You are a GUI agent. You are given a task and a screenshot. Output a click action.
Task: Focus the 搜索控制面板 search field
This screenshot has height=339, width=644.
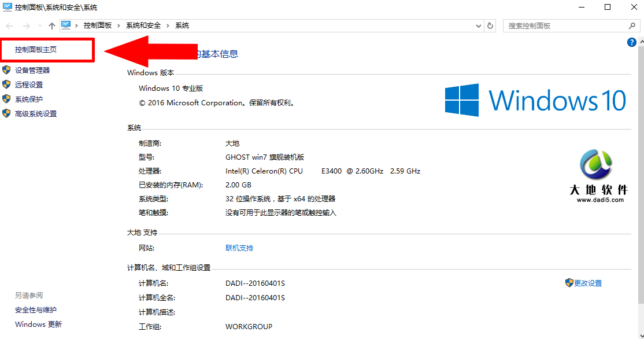564,26
